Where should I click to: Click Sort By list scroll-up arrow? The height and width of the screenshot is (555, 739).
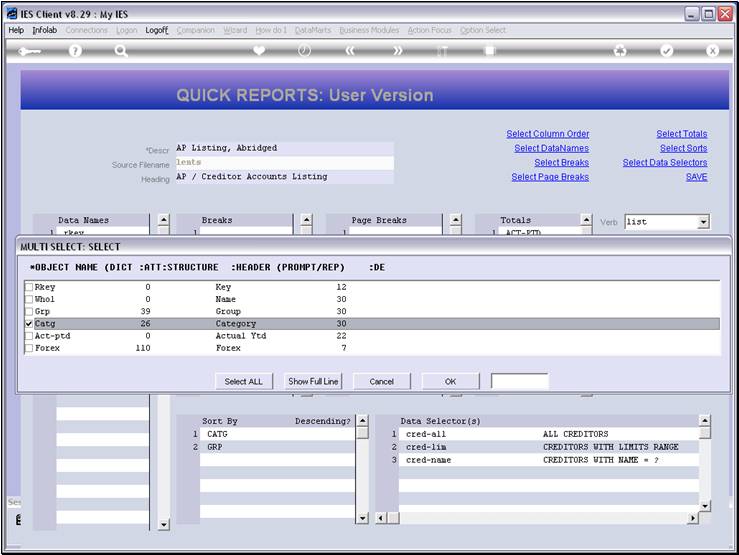pyautogui.click(x=362, y=420)
